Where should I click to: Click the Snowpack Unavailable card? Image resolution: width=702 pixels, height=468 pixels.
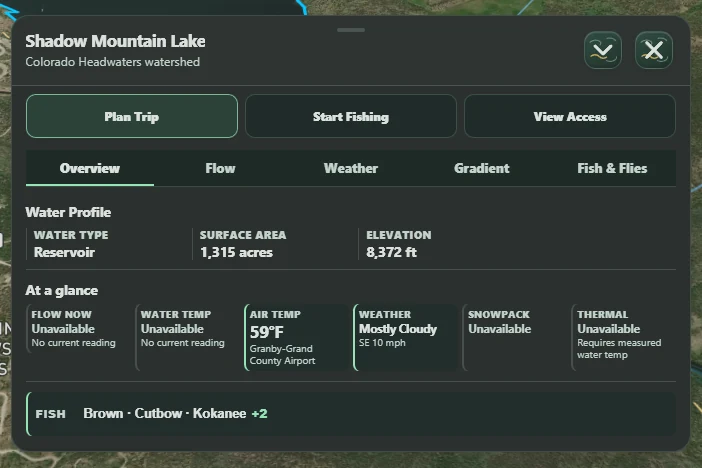point(514,338)
